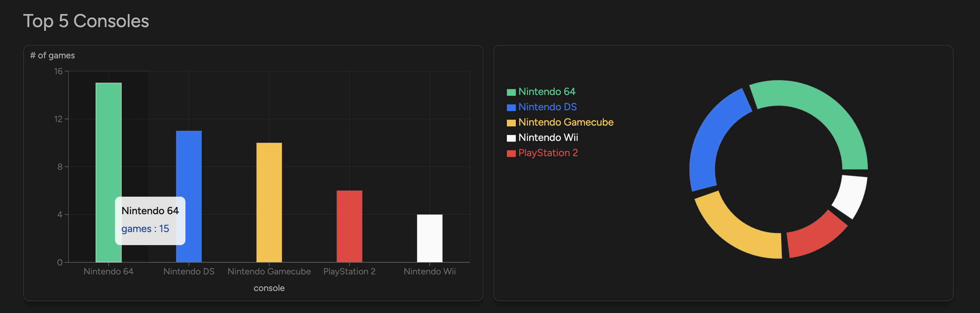
Task: Click the 'Top 5 Consoles' heading
Action: (x=86, y=21)
